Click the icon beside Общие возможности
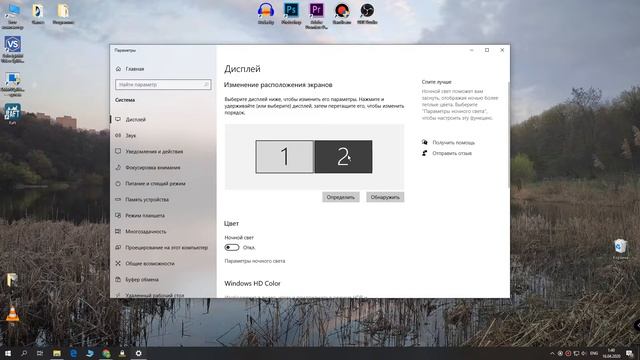Screen dimensions: 640x360 [118, 263]
